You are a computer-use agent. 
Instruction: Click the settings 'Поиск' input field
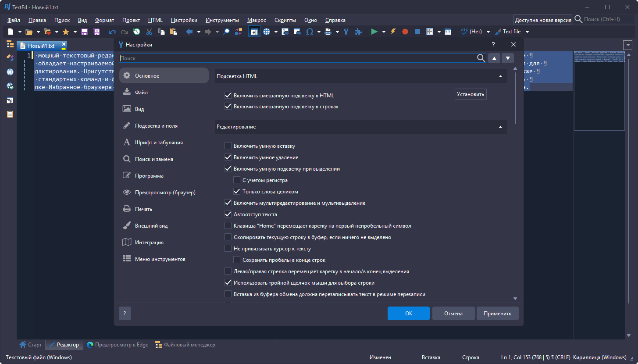tap(298, 58)
